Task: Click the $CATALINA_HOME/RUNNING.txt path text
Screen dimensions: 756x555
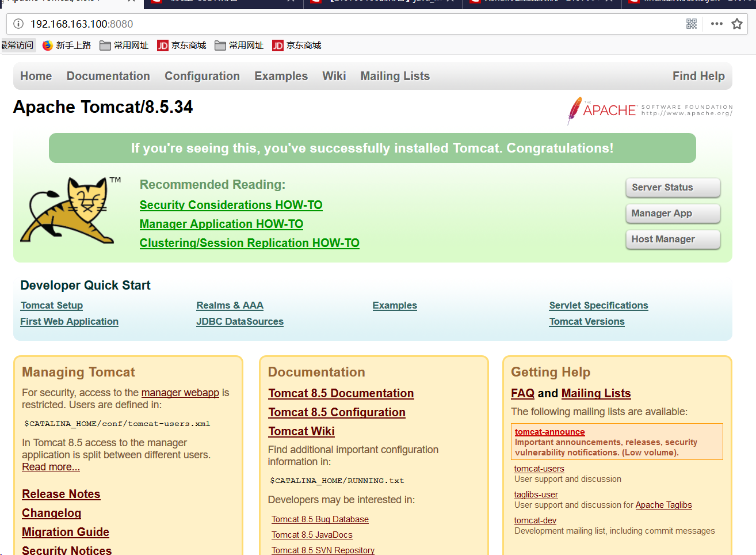Action: 337,481
